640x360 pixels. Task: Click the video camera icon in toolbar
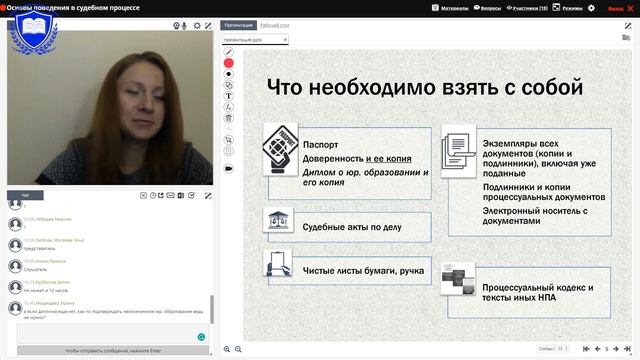[x=229, y=168]
